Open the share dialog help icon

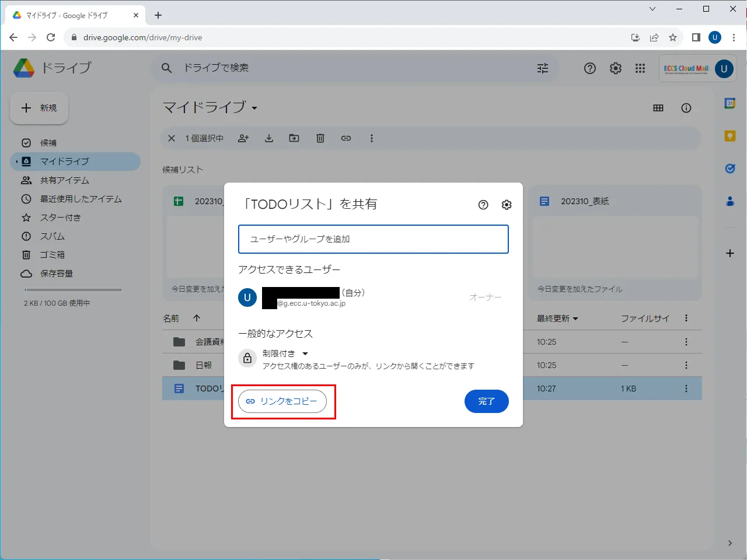coord(483,205)
